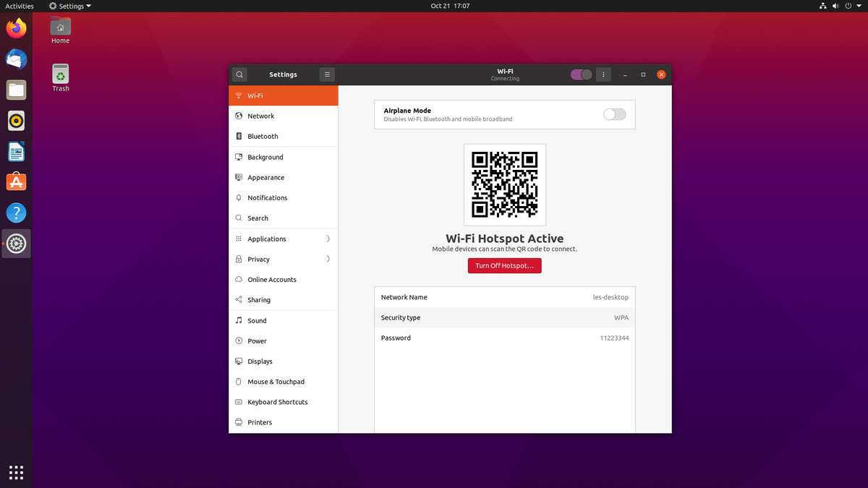
Task: Click the Mouse & Touchpad icon
Action: [x=239, y=381]
